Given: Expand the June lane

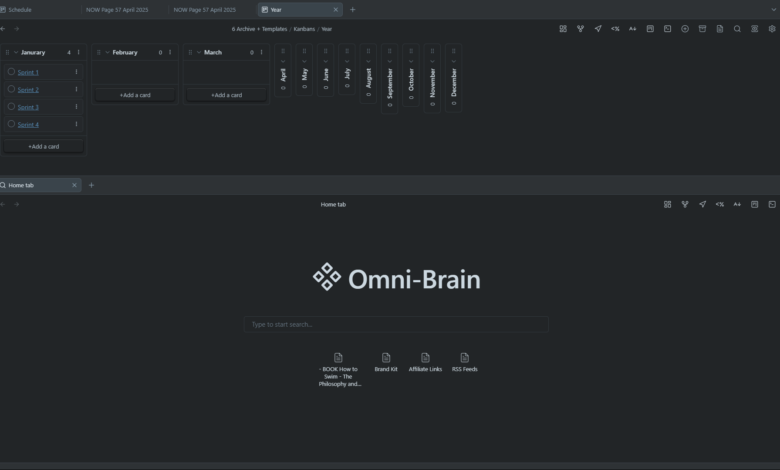Looking at the screenshot, I should 326,62.
